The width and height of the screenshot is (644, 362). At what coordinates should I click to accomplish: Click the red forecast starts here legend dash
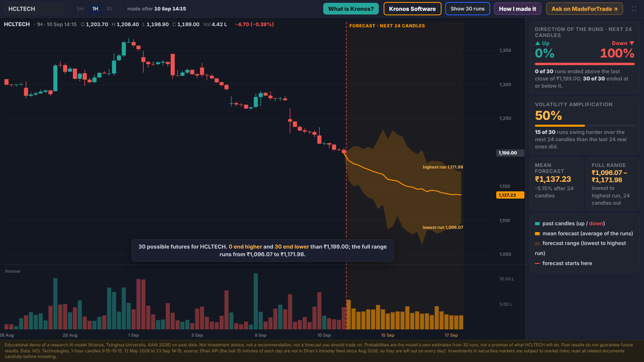[x=537, y=263]
